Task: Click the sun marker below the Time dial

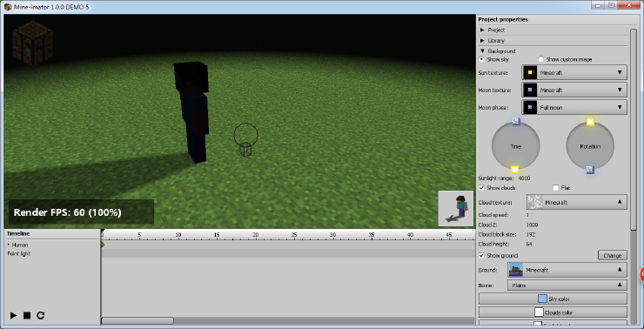Action: 514,169
